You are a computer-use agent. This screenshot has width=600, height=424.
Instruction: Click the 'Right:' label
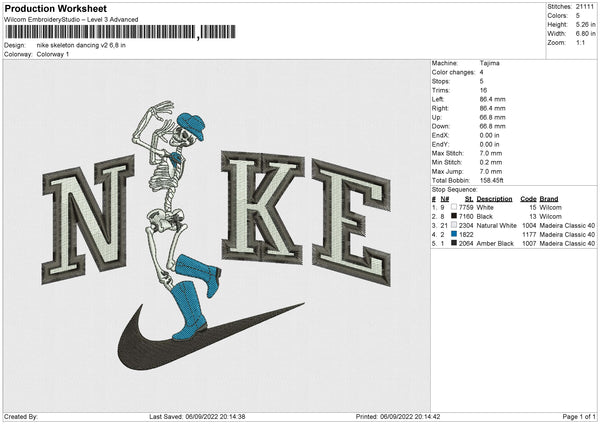pyautogui.click(x=440, y=108)
